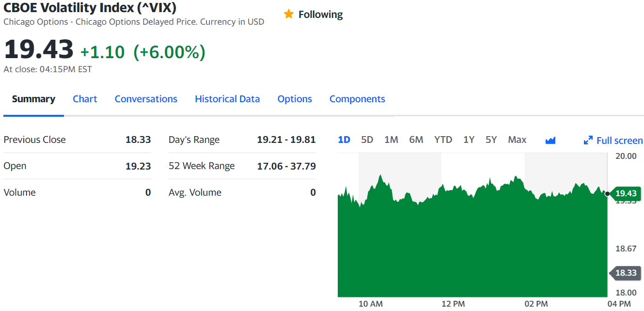Click the Day's Range value 19.21 - 19.81
The width and height of the screenshot is (644, 311).
click(x=286, y=140)
